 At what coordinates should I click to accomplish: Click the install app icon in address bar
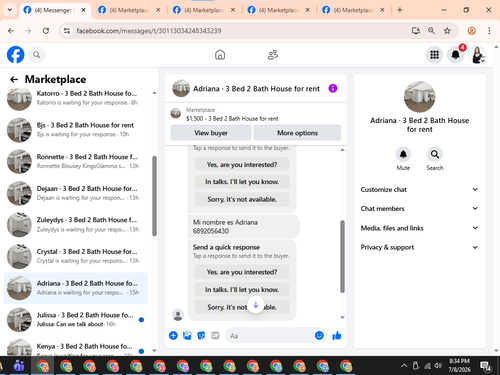(x=416, y=31)
